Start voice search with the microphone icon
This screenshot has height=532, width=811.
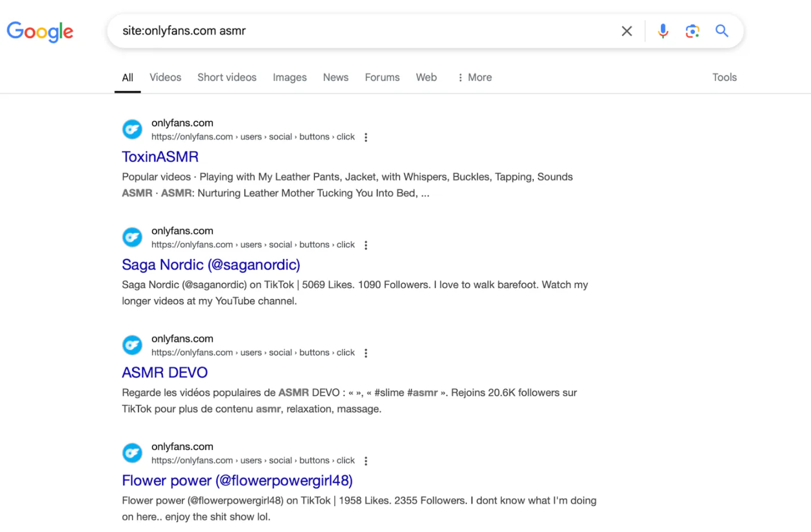[663, 31]
